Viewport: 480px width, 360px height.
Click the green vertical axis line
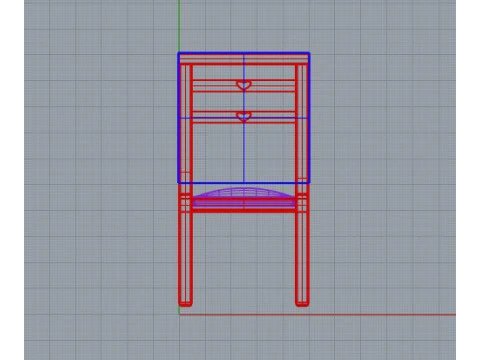[x=179, y=25]
